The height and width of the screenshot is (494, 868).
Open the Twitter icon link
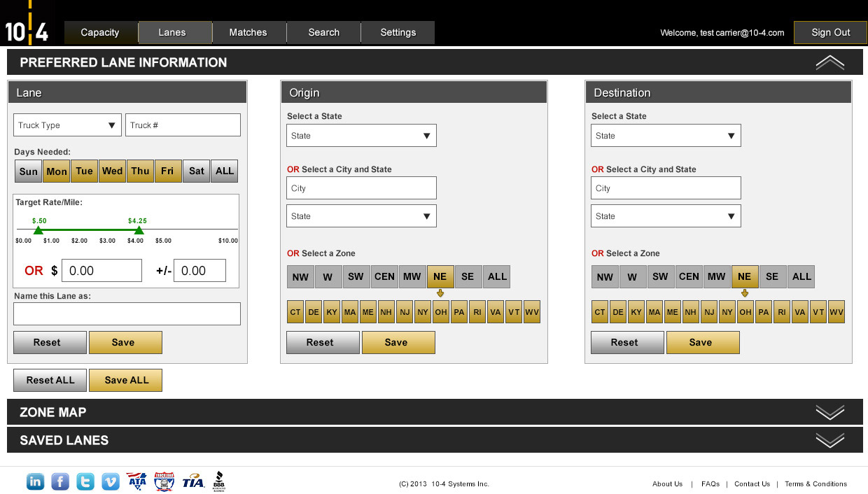click(85, 481)
